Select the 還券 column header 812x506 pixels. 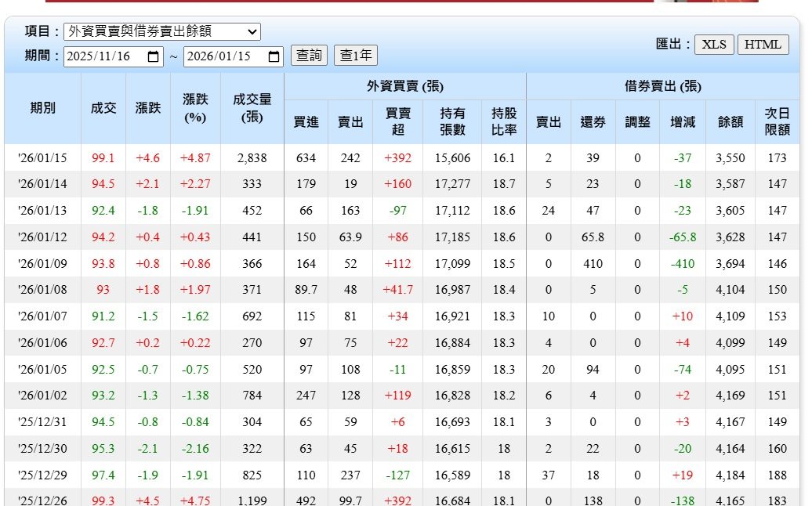(x=593, y=121)
